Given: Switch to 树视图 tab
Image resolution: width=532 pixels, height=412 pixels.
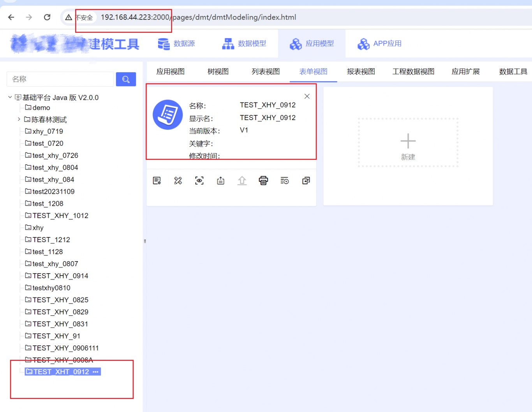Looking at the screenshot, I should (218, 72).
